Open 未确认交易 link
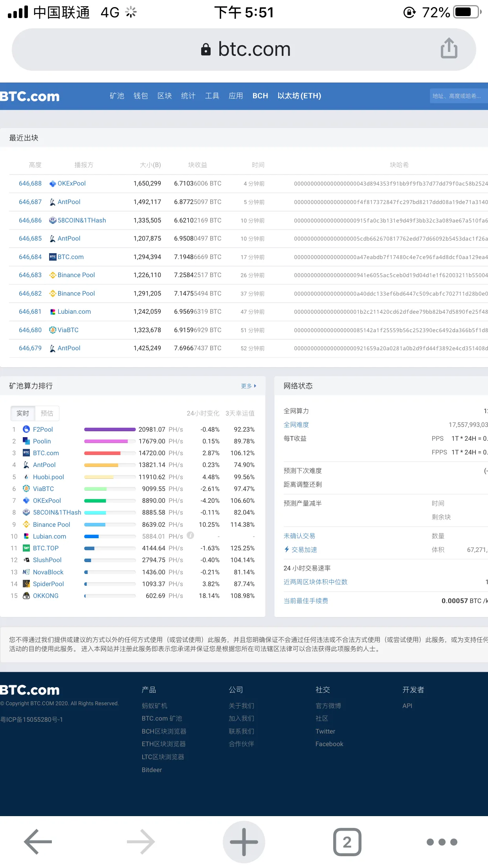This screenshot has height=868, width=488. pos(299,536)
